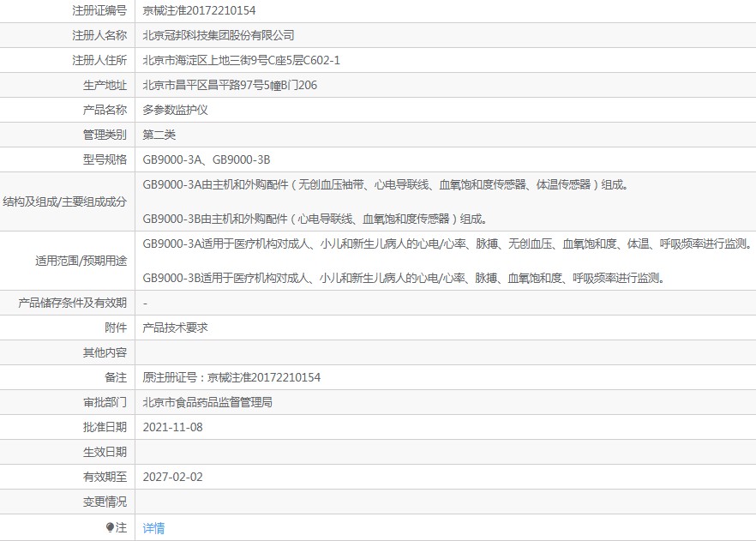Select approval department 北京市食品药品监督管理局

207,402
